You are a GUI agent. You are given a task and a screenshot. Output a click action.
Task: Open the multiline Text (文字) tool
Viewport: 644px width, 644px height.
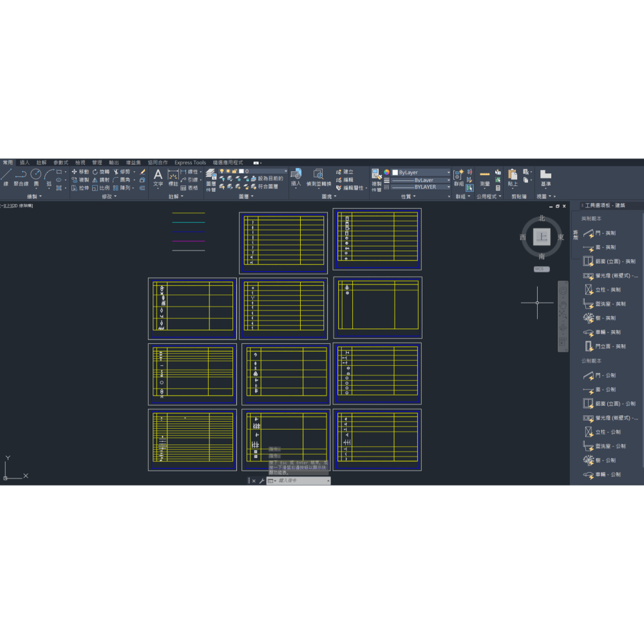click(x=158, y=175)
